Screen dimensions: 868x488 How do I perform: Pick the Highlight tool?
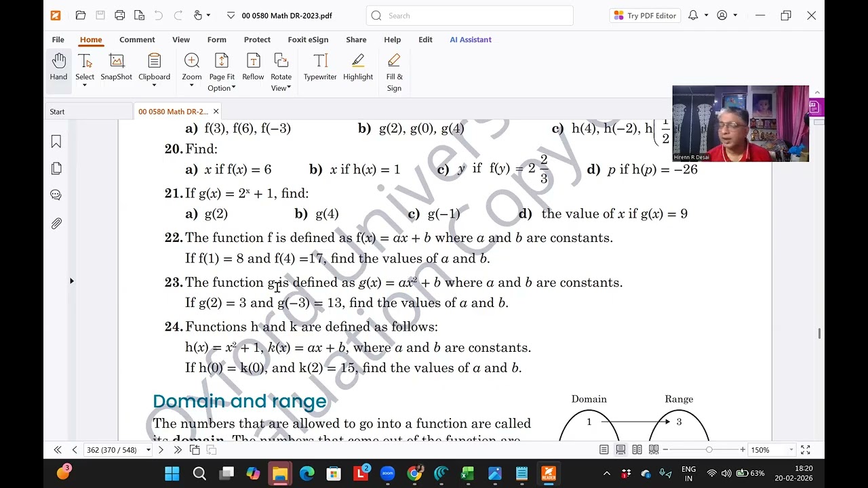pos(358,67)
